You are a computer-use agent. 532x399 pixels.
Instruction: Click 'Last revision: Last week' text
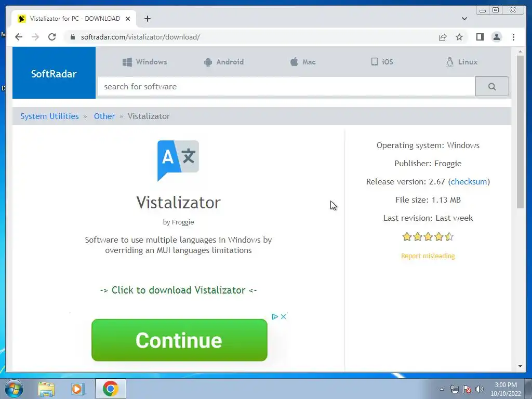click(x=428, y=218)
